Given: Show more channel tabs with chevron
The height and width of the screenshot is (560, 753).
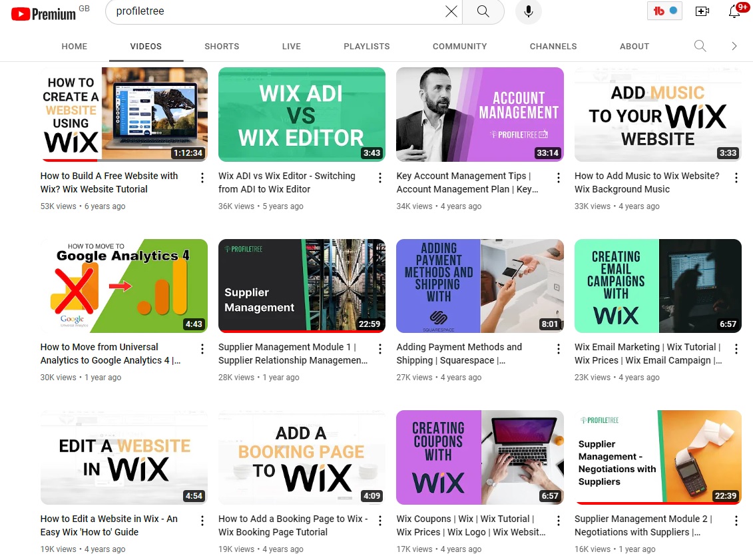Looking at the screenshot, I should [734, 46].
